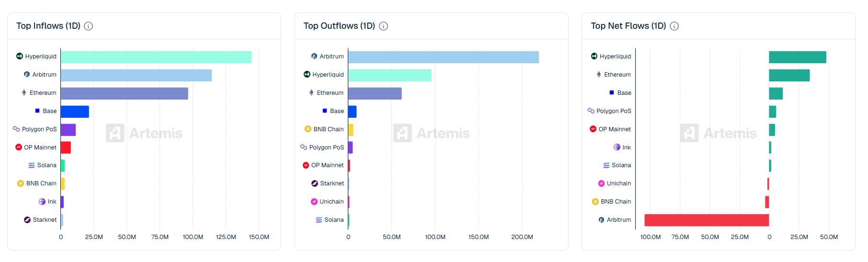The width and height of the screenshot is (868, 262).
Task: Click info icon beside Top Outflows (1D)
Action: [383, 26]
